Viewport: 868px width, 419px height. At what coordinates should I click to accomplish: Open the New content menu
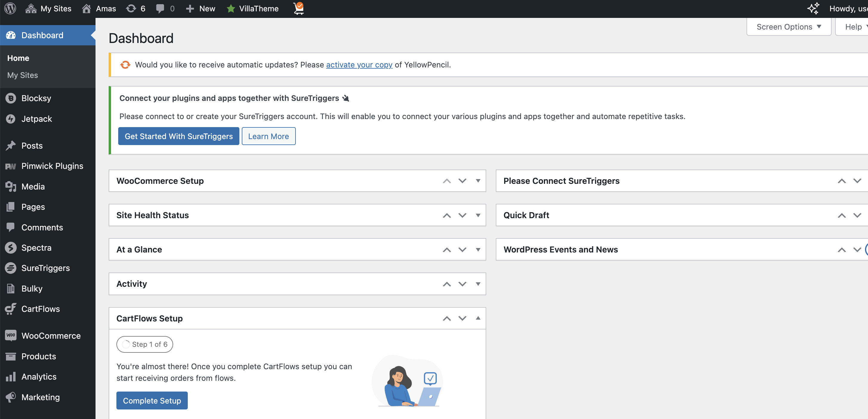click(x=201, y=8)
